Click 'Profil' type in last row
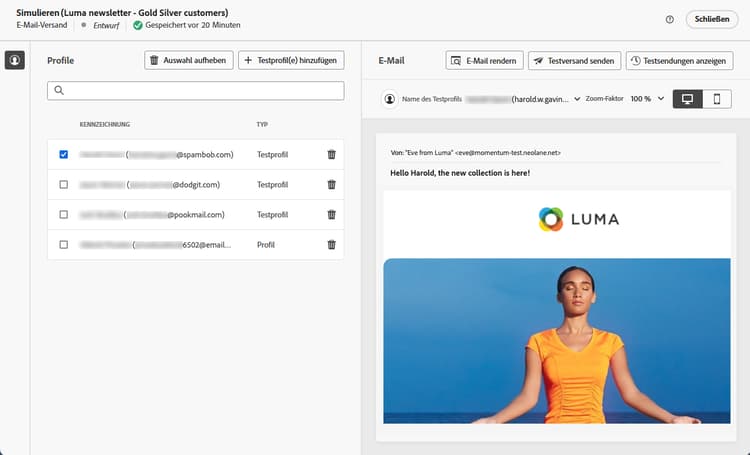The width and height of the screenshot is (750, 455). click(x=266, y=245)
